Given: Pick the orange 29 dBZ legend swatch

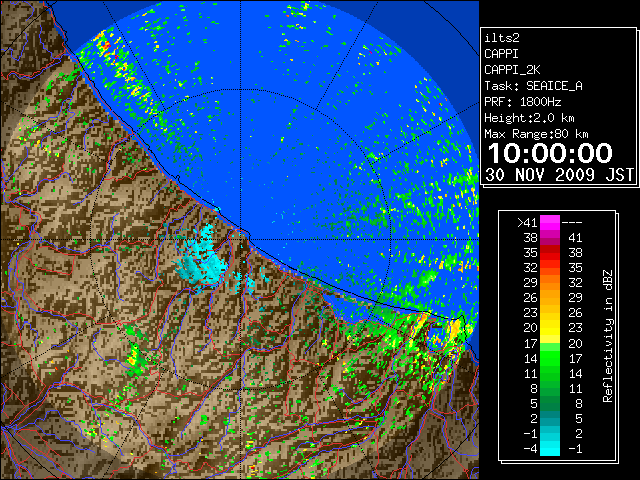Looking at the screenshot, I should (x=550, y=283).
